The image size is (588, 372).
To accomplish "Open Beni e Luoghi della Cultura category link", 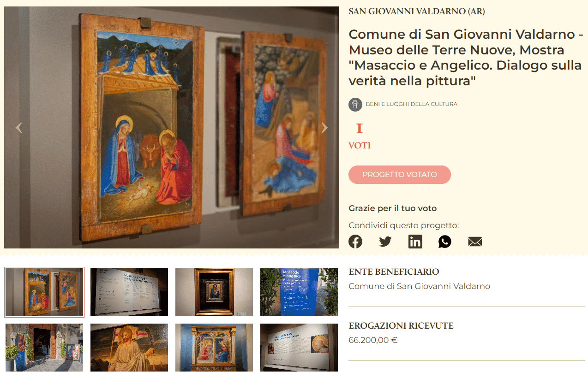I will 412,104.
